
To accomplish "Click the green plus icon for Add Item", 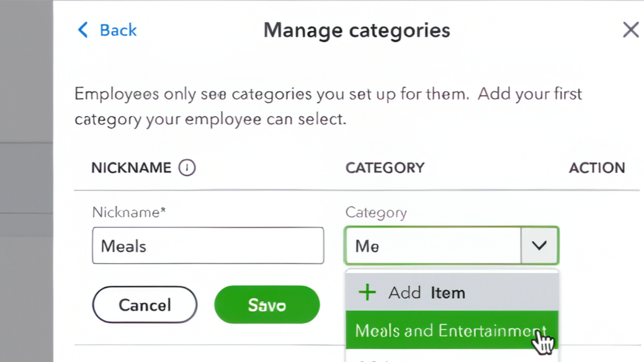I will (367, 293).
